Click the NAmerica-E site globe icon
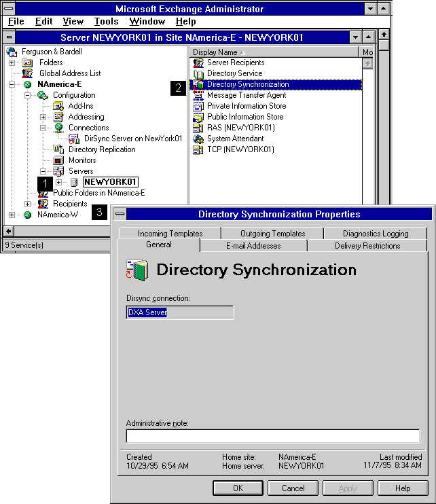 pos(28,84)
